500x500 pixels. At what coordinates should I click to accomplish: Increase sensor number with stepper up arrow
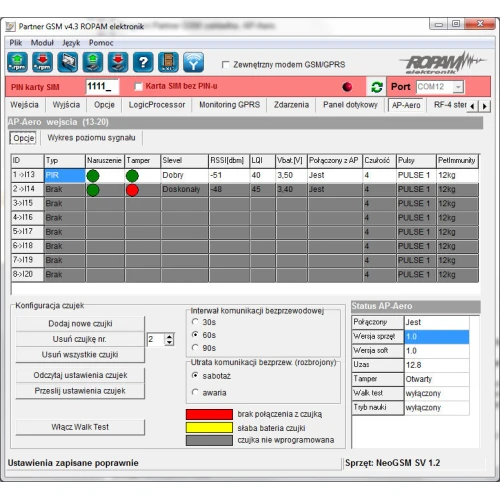pyautogui.click(x=169, y=337)
